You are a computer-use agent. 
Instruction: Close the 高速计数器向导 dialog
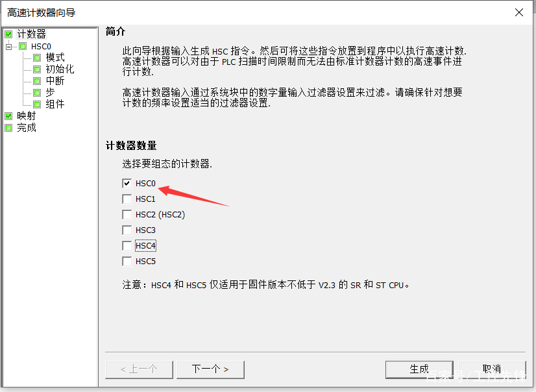(519, 12)
